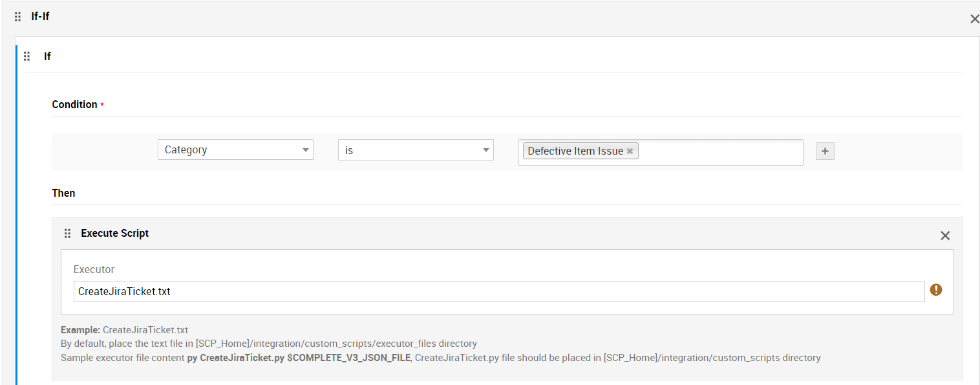Click the If-If block title

point(40,16)
